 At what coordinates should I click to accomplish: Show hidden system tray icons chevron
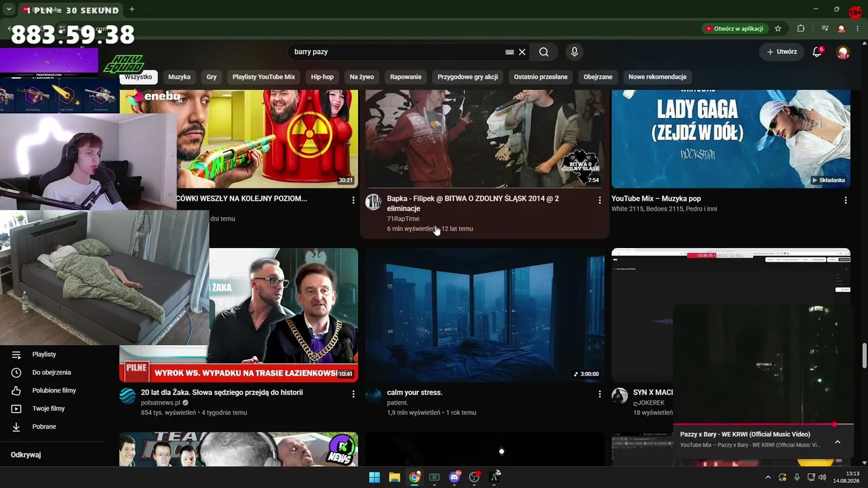(768, 477)
